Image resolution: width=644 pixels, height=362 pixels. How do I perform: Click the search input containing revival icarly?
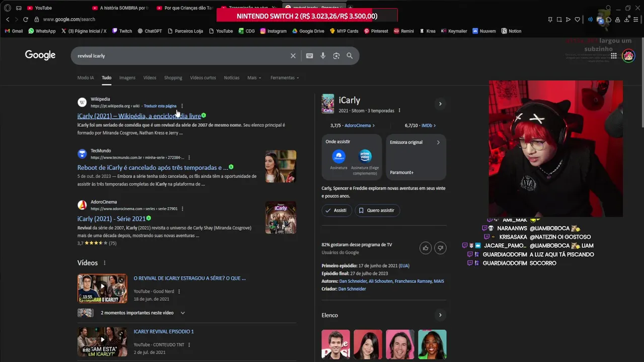coord(181,56)
